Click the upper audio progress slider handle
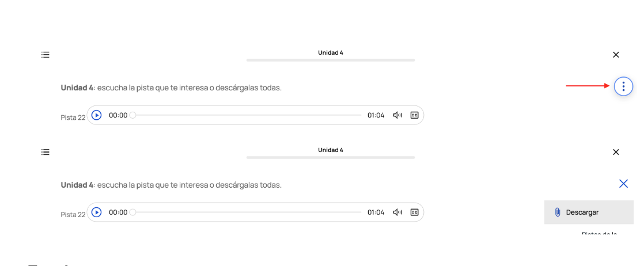Screen dimensions: 644x266 tap(133, 115)
